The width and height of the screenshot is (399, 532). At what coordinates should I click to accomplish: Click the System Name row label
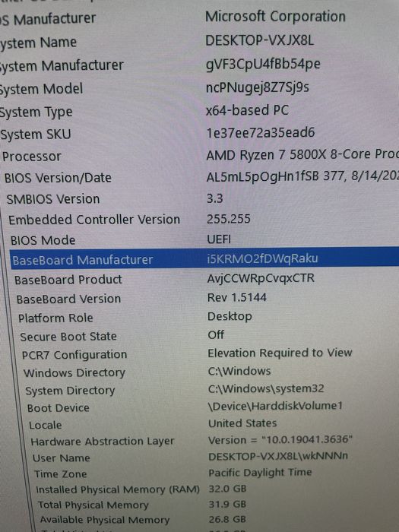(38, 43)
